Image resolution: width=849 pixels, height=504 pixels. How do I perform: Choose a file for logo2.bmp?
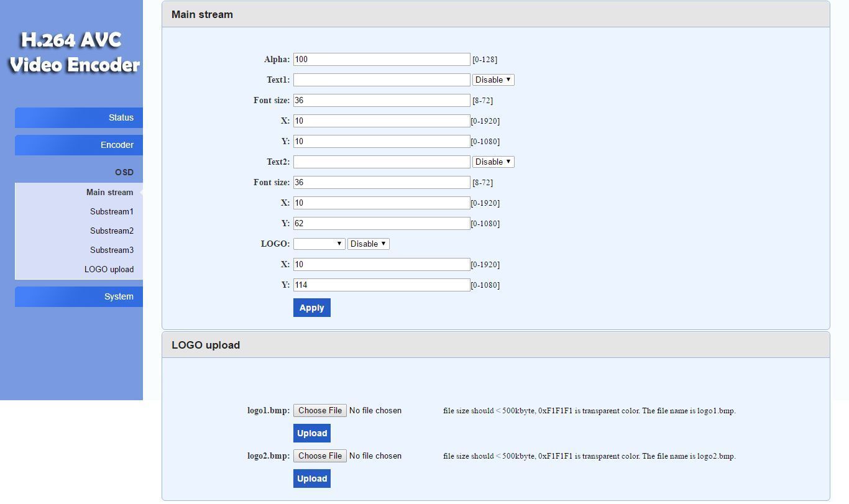[x=319, y=456]
